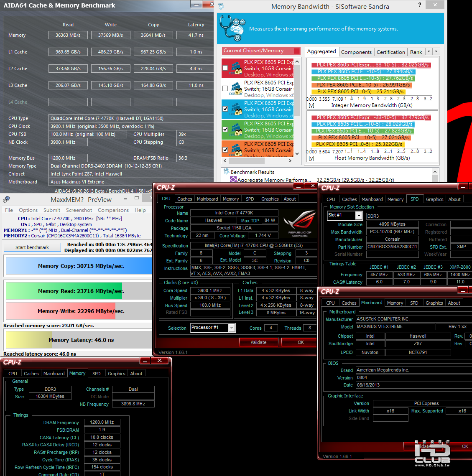Image resolution: width=472 pixels, height=476 pixels.
Task: Switch to the Certification tab in Sandra
Action: 390,52
